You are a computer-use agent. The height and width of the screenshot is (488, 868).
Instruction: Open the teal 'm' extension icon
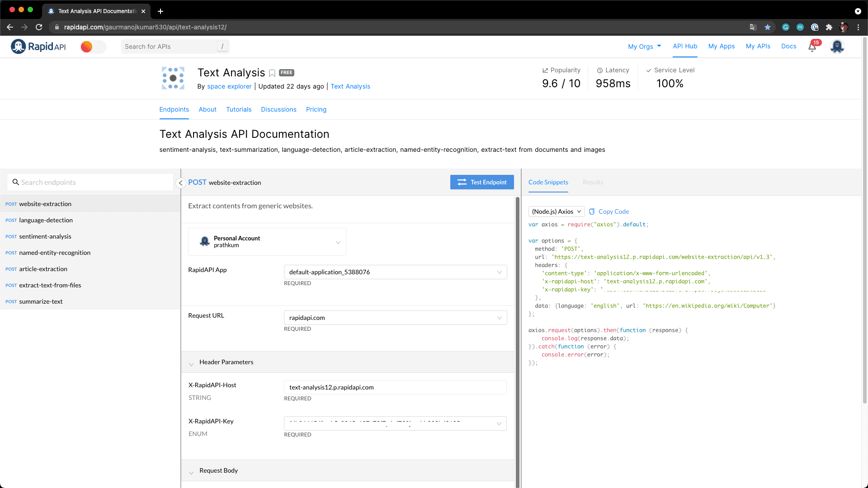click(800, 27)
